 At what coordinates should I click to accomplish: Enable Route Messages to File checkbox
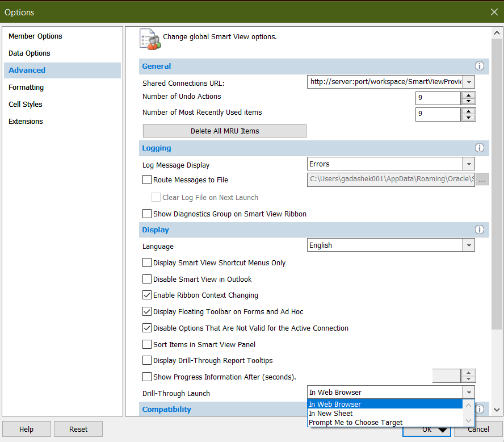pyautogui.click(x=147, y=180)
